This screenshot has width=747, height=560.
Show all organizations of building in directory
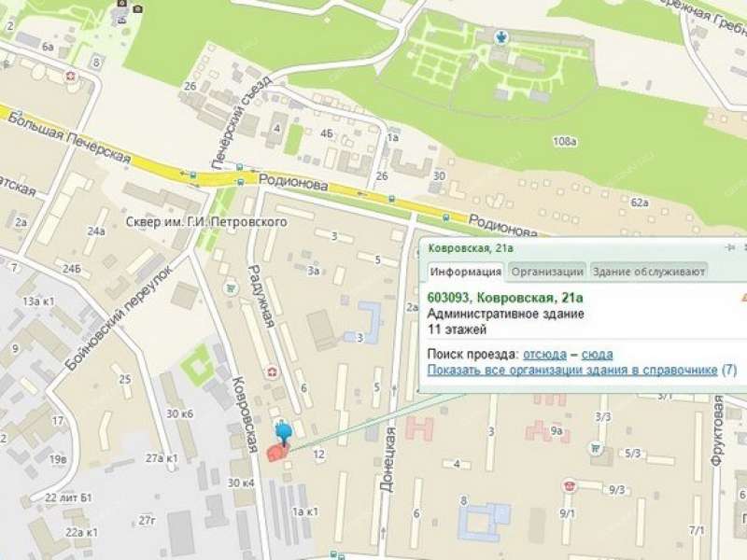click(x=572, y=371)
